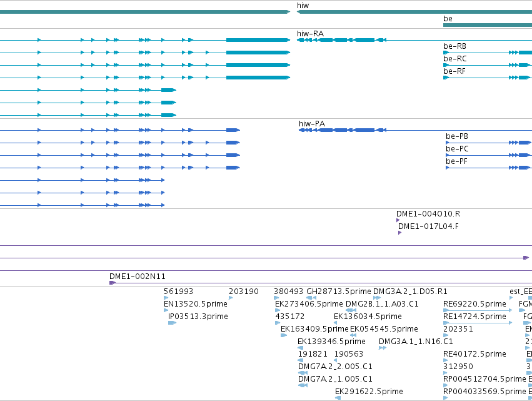Select EST EK163409.5prime
532x401 pixels.
click(x=314, y=329)
